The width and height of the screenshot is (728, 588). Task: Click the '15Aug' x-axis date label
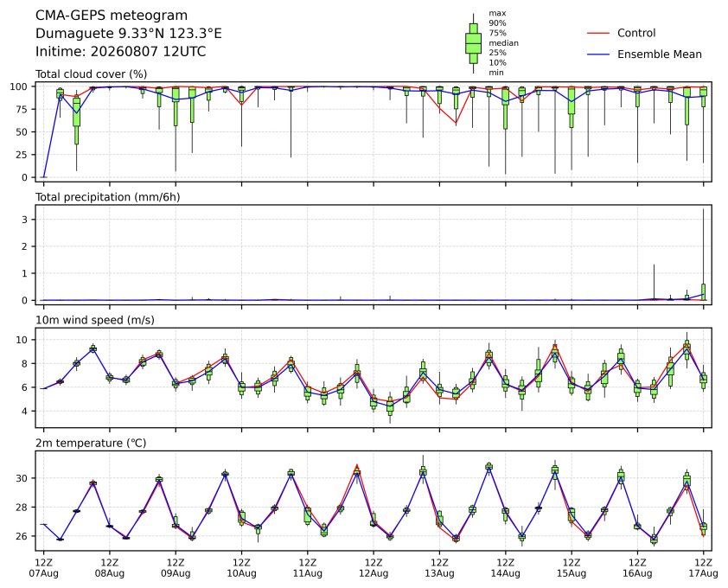pyautogui.click(x=571, y=573)
